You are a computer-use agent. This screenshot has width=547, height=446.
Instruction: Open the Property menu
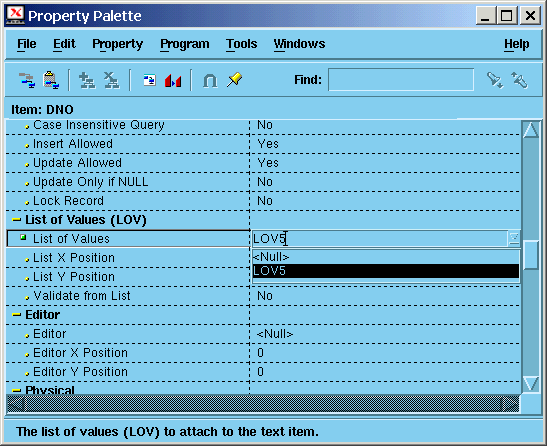point(118,44)
